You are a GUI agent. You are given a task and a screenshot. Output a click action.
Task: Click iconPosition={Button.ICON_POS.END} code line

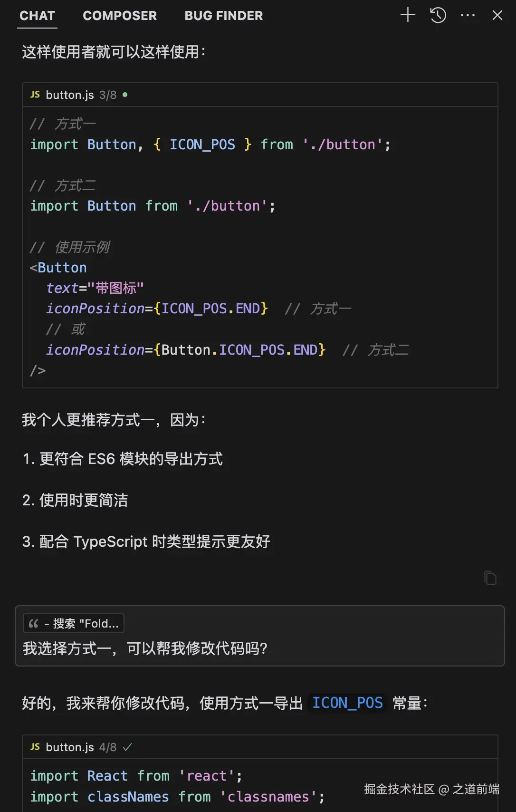(185, 350)
